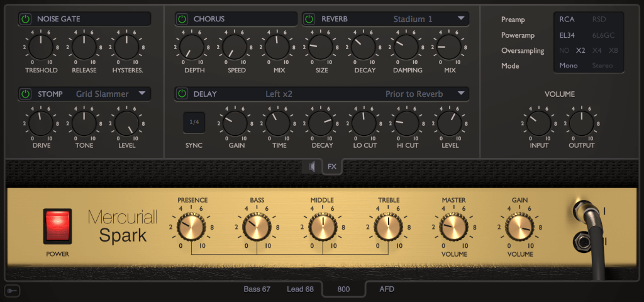
Task: Toggle the Stomp power icon
Action: 25,94
